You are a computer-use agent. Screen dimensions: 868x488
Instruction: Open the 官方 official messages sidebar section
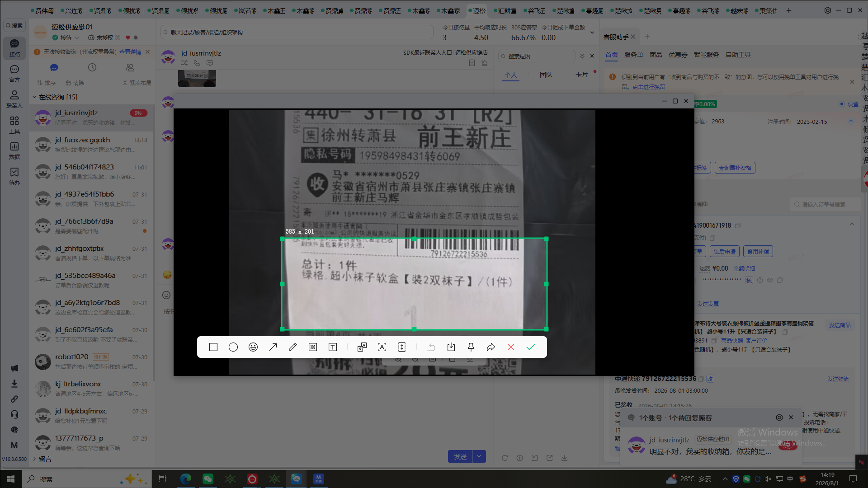14,74
